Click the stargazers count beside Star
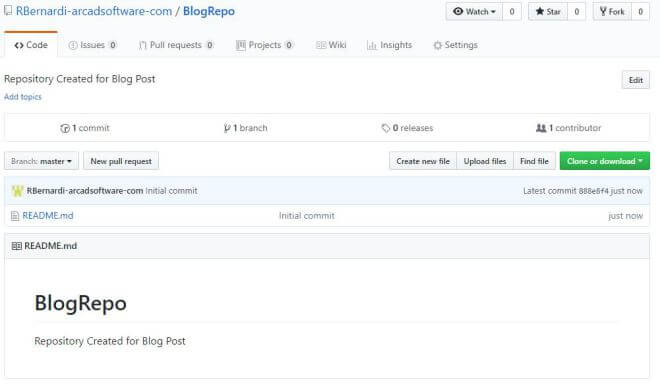Image resolution: width=660 pixels, height=388 pixels. coord(577,11)
